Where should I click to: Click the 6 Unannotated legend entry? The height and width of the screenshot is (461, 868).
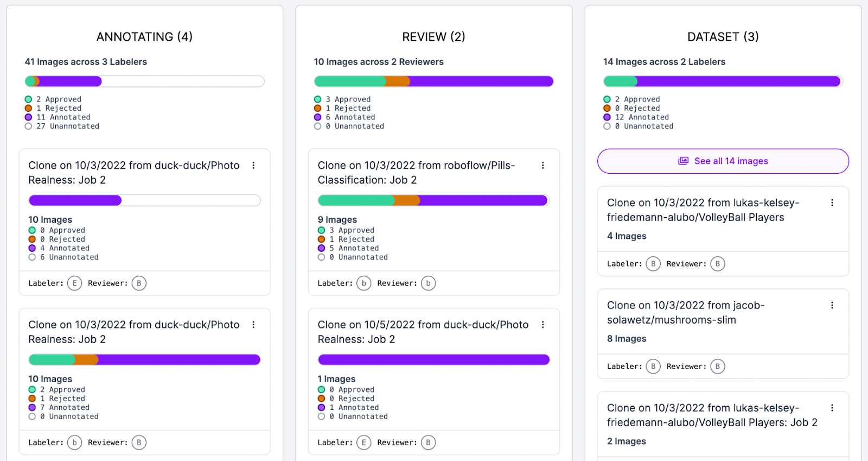click(x=63, y=257)
